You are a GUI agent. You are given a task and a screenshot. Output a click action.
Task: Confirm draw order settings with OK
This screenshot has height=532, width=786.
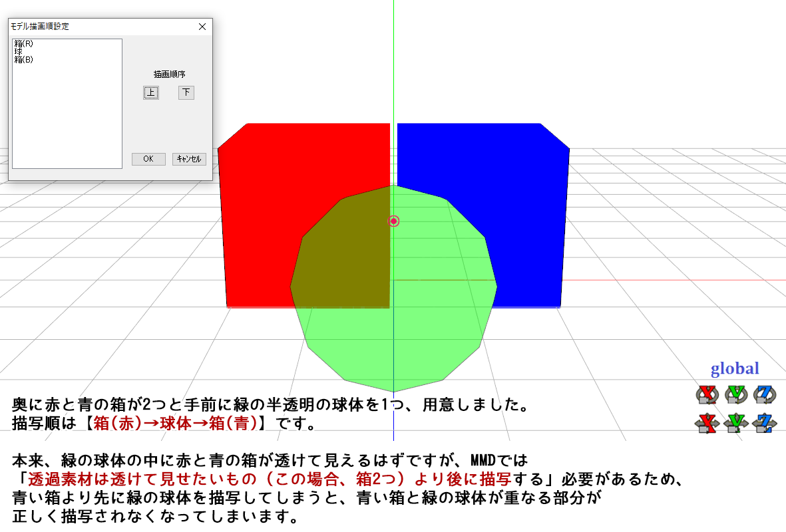pos(148,158)
